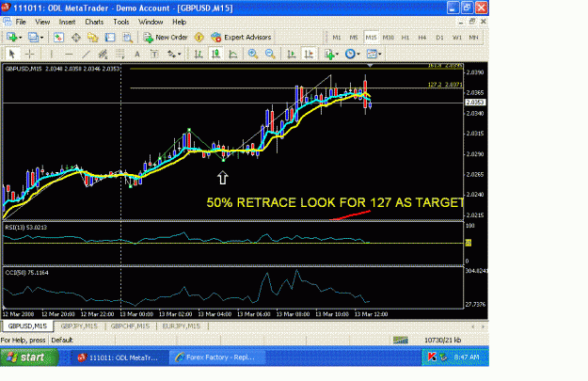The height and width of the screenshot is (381, 588).
Task: Click the New Order button
Action: coord(166,37)
